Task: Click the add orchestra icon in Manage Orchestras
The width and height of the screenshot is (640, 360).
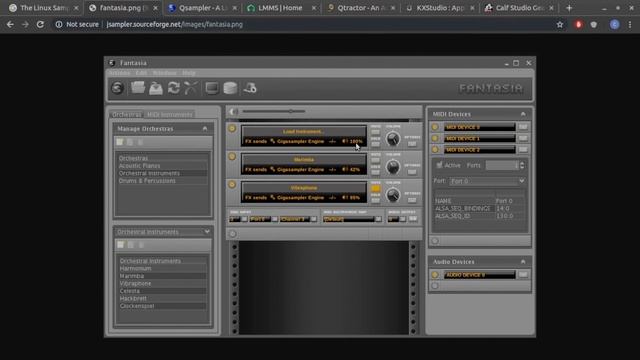Action: tap(120, 142)
